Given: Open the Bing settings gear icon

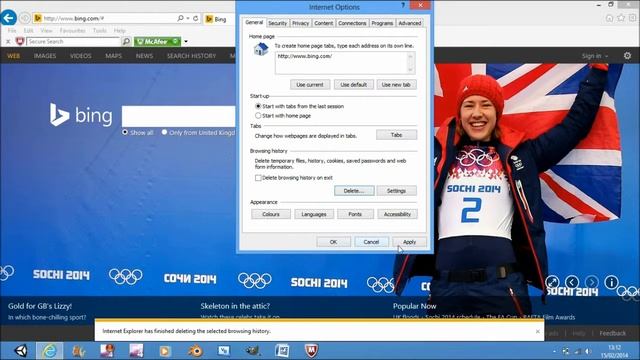Looking at the screenshot, I should pos(627,56).
